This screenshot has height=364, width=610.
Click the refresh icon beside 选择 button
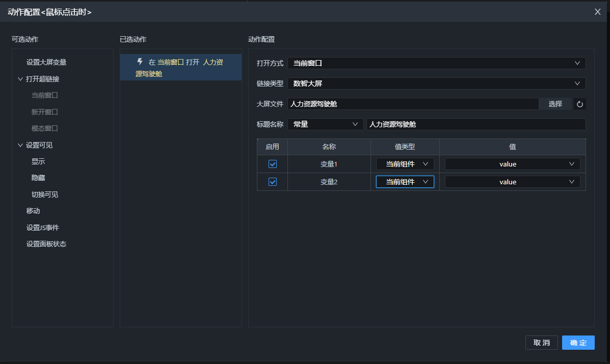[x=579, y=104]
